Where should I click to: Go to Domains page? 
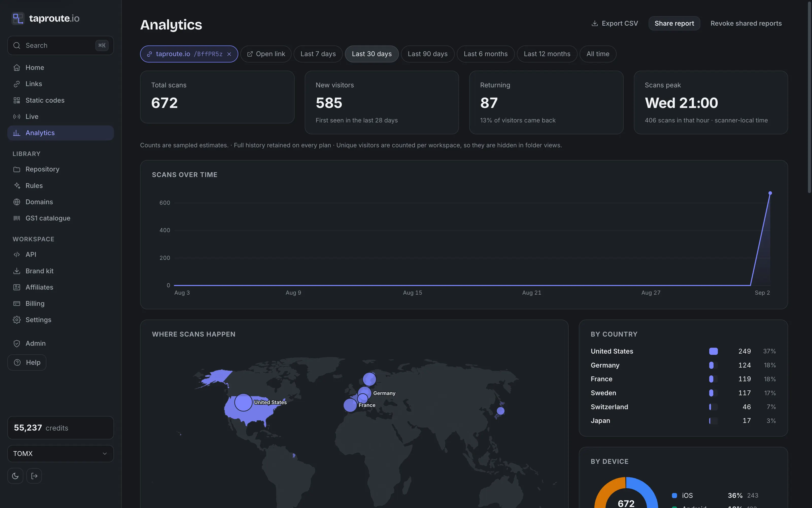click(60, 202)
